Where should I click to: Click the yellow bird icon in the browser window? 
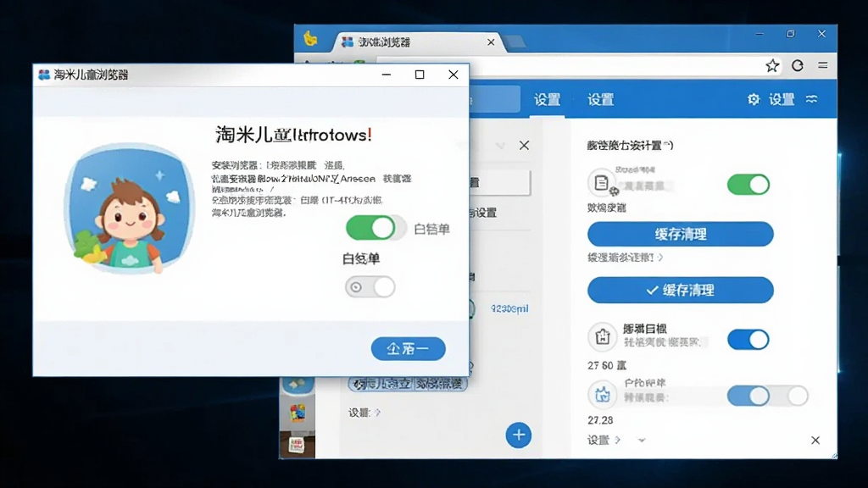(x=310, y=39)
